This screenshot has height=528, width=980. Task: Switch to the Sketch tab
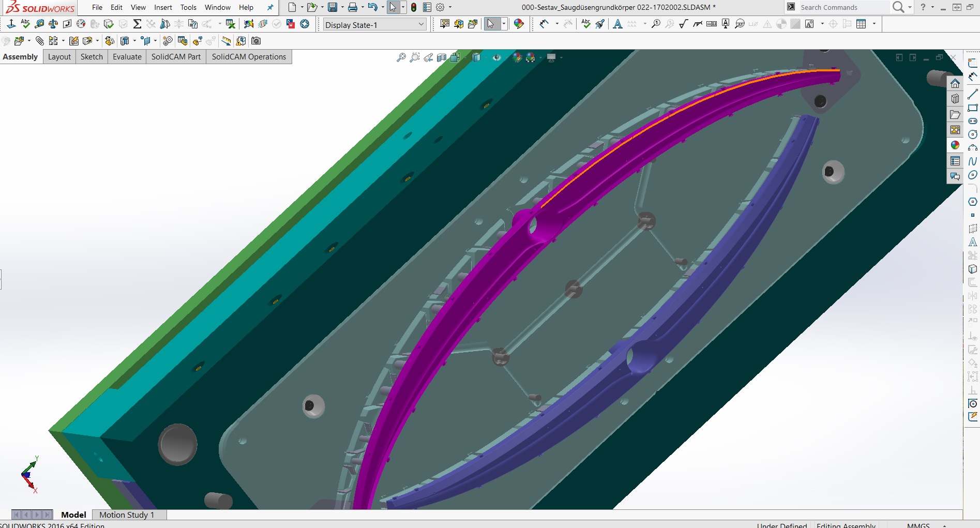tap(92, 57)
